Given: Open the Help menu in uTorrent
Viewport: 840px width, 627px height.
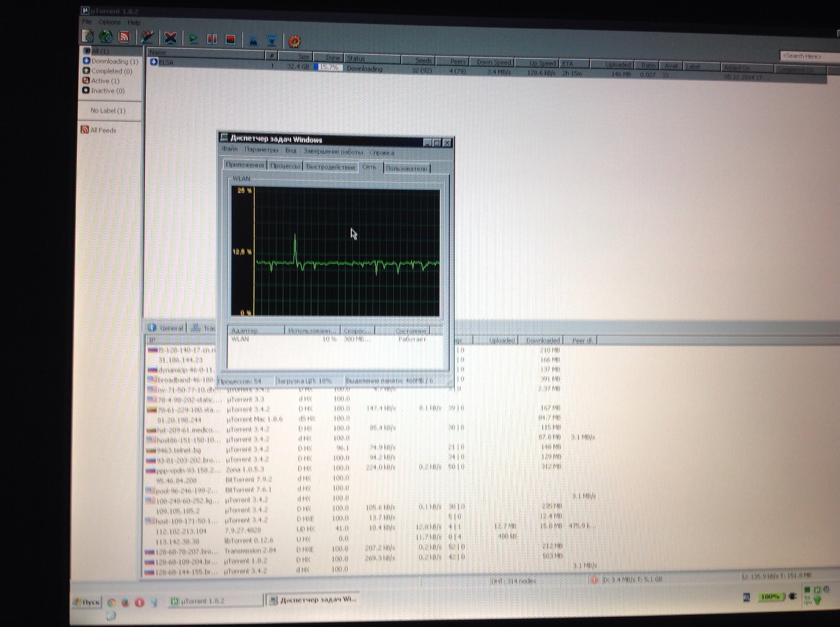Looking at the screenshot, I should click(x=134, y=23).
